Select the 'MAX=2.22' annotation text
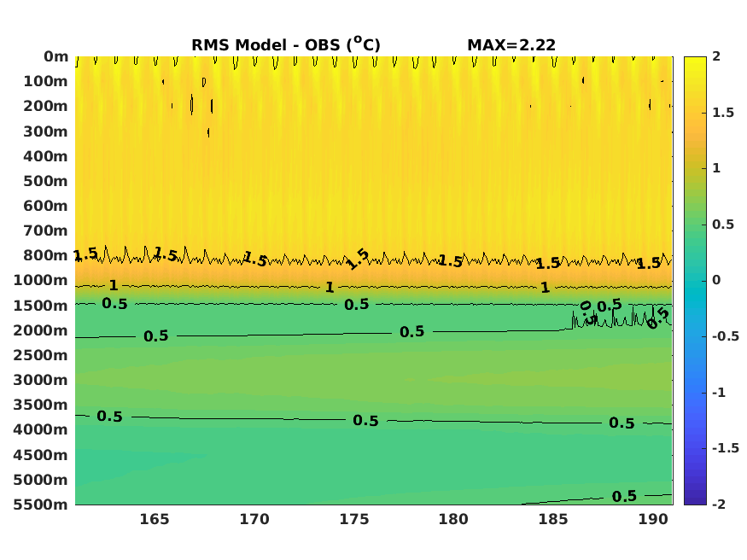This screenshot has width=747, height=560. click(511, 45)
